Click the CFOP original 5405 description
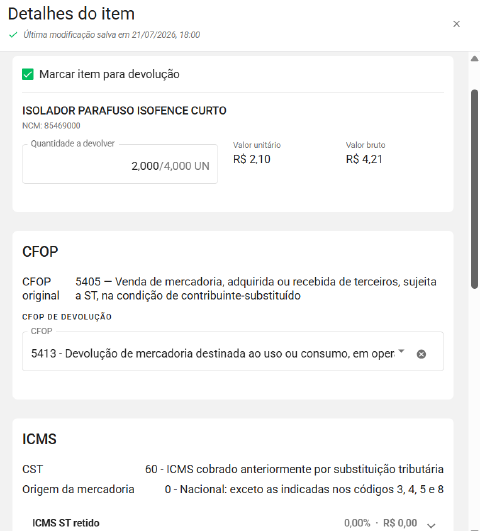This screenshot has width=480, height=531. pos(256,289)
